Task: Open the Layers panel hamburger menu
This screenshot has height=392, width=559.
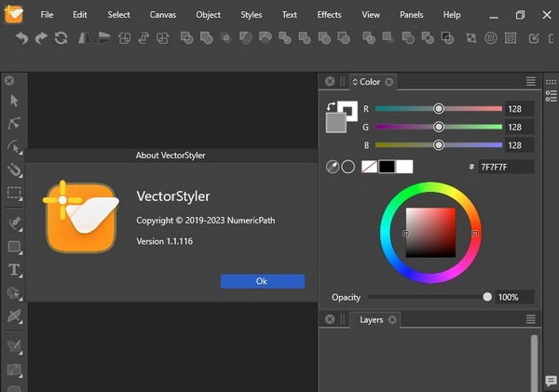Action: [x=531, y=319]
